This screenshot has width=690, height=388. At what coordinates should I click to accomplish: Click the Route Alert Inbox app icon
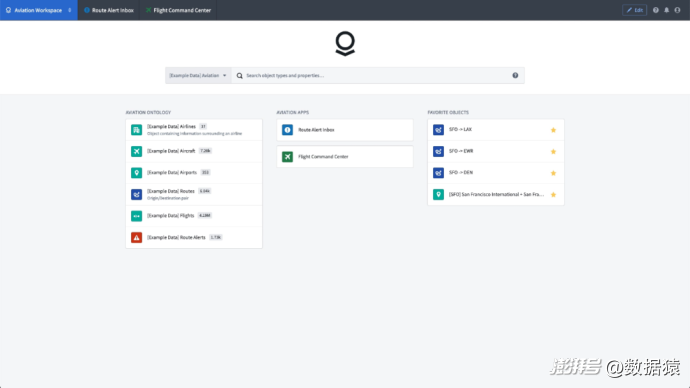pyautogui.click(x=287, y=130)
